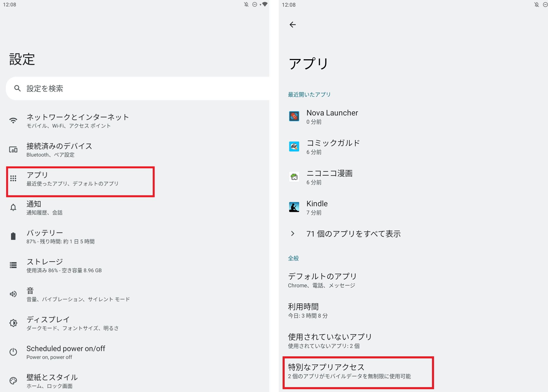
Task: Click the Wi-Fi network settings icon
Action: pyautogui.click(x=13, y=121)
